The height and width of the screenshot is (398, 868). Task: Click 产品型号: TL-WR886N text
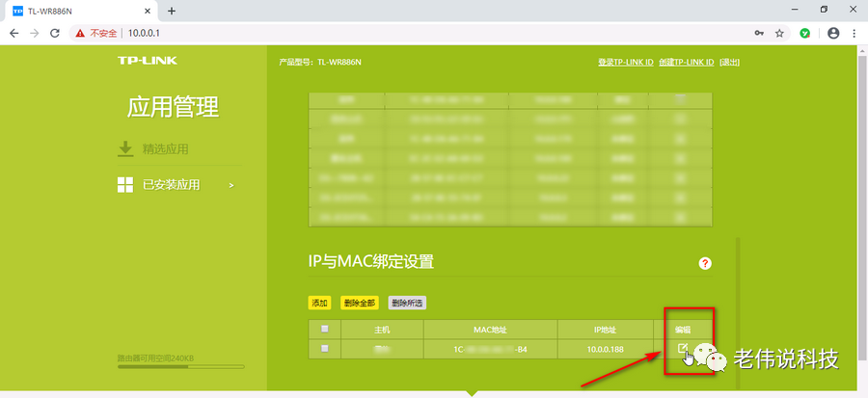pos(320,62)
